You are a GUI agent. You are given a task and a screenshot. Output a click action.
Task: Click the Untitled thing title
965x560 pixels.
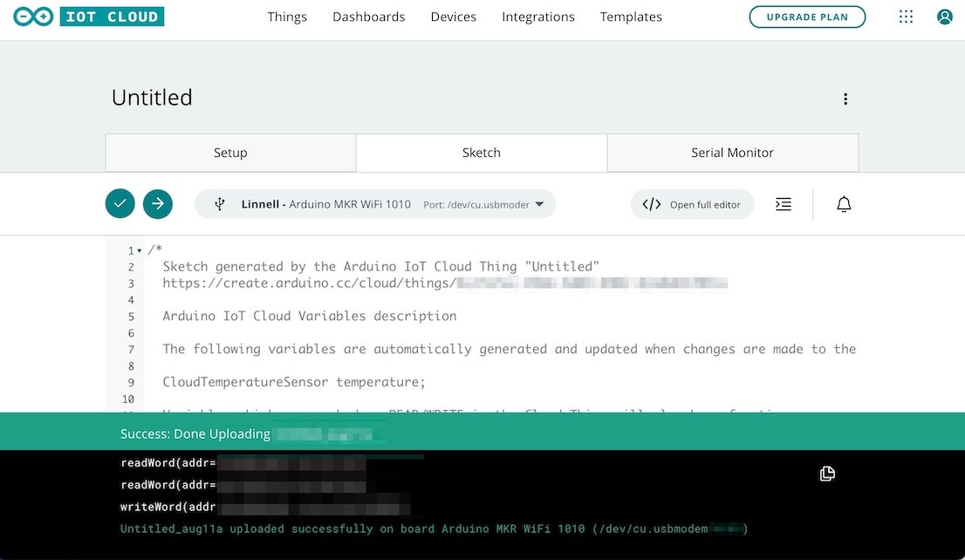click(x=152, y=97)
